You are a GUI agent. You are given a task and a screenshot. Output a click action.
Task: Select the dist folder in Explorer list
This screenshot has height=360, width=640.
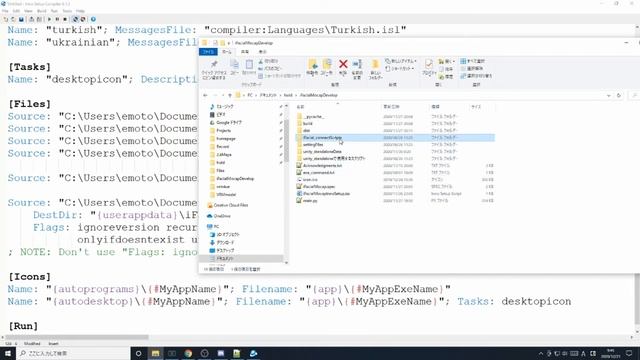coord(307,131)
